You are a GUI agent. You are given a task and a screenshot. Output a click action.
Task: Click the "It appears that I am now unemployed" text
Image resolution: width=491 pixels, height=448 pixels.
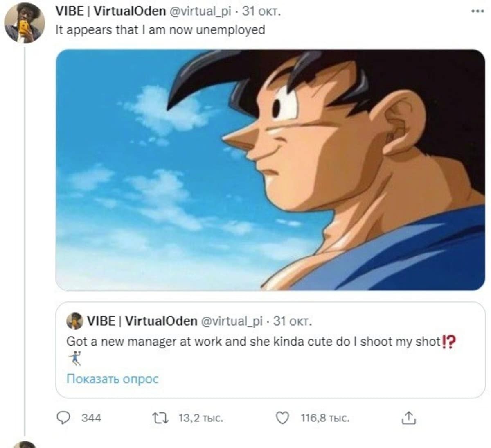click(160, 30)
